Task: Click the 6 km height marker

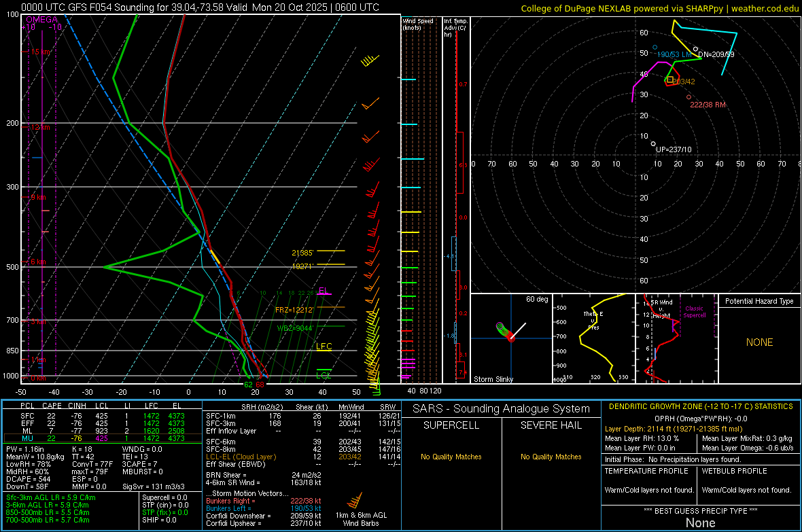Action: pyautogui.click(x=38, y=262)
